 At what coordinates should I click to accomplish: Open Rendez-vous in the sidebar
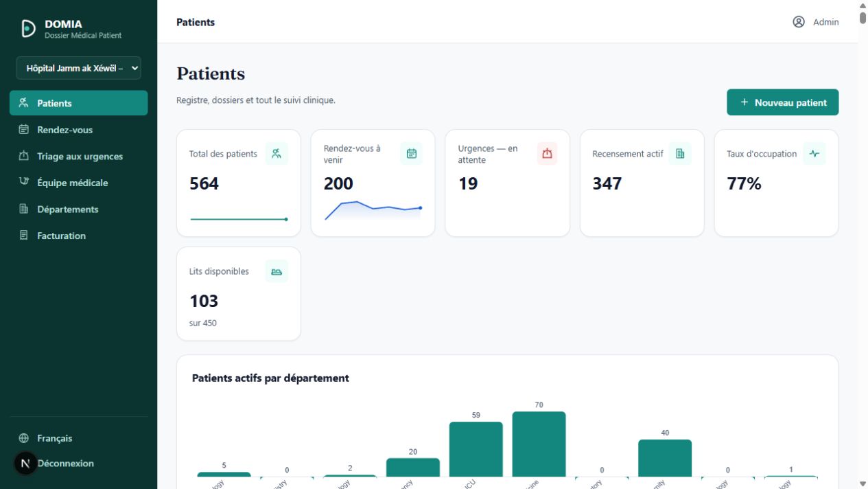click(79, 130)
